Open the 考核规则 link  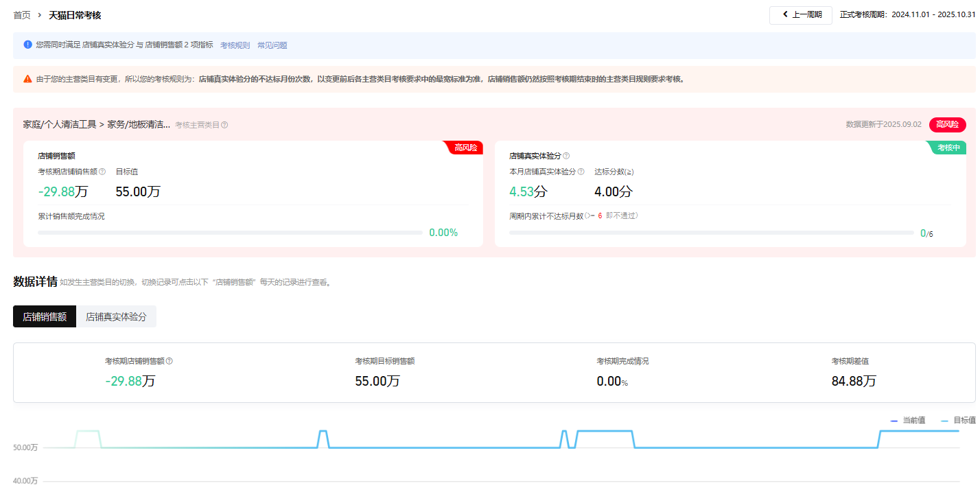(x=235, y=45)
